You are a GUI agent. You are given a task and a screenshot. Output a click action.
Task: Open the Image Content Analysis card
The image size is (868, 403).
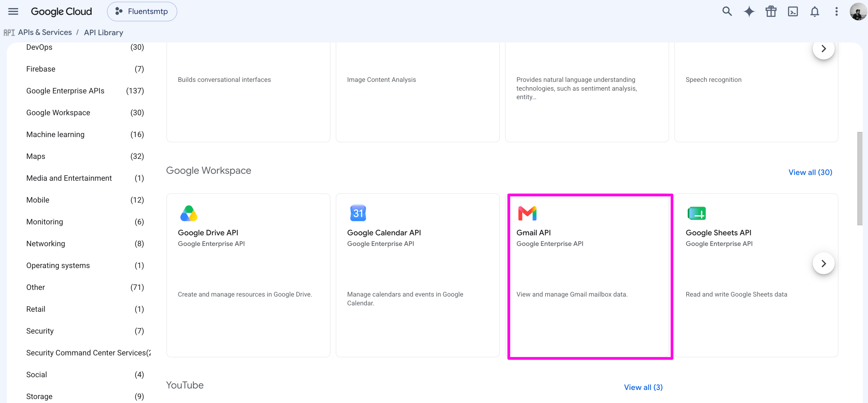417,92
